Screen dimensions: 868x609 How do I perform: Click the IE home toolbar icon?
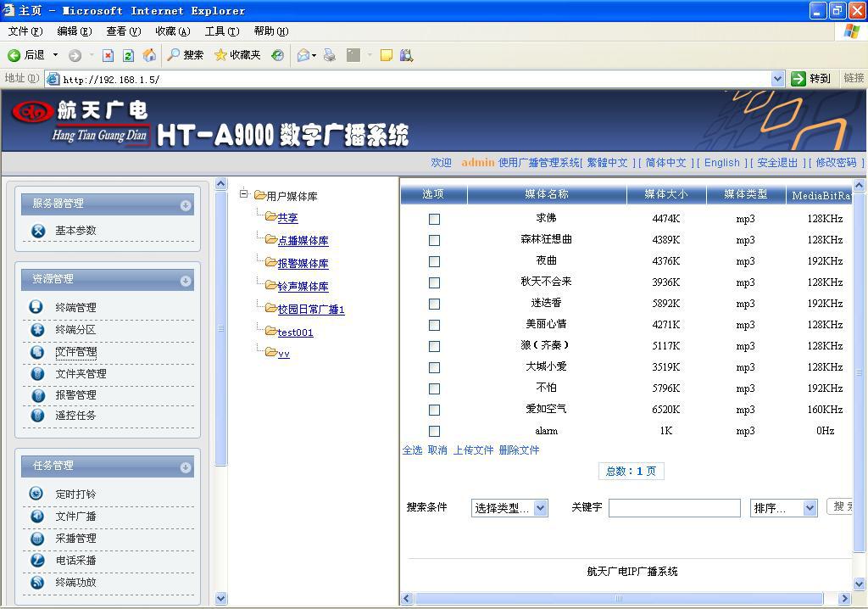pyautogui.click(x=149, y=55)
